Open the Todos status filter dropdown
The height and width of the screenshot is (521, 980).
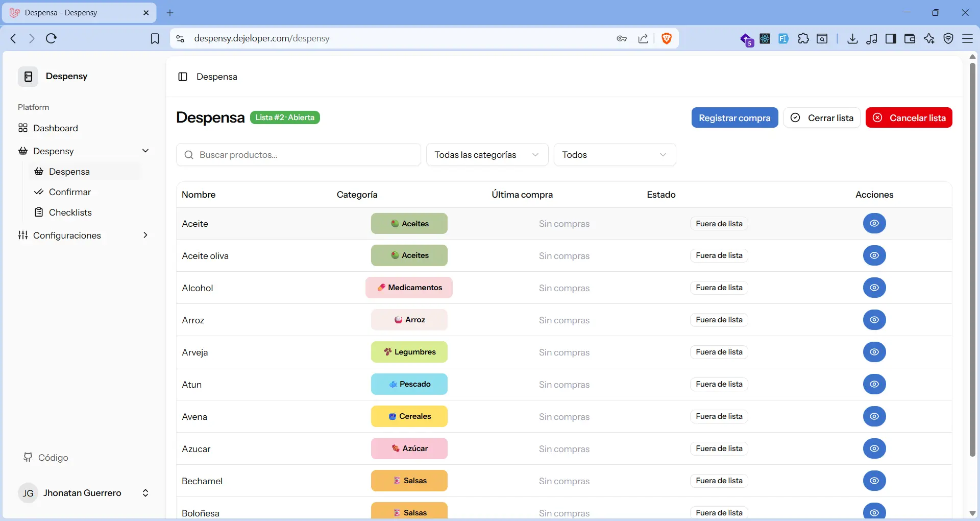615,155
